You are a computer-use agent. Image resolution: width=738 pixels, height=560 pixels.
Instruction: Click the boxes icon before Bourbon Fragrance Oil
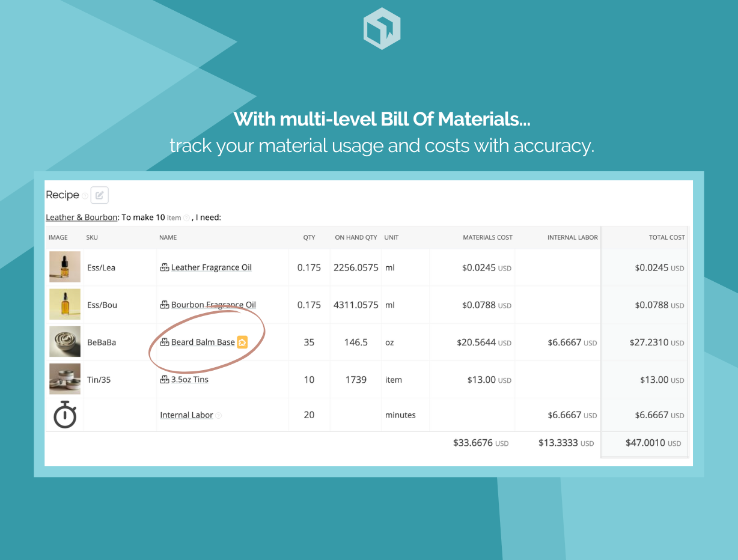point(165,305)
